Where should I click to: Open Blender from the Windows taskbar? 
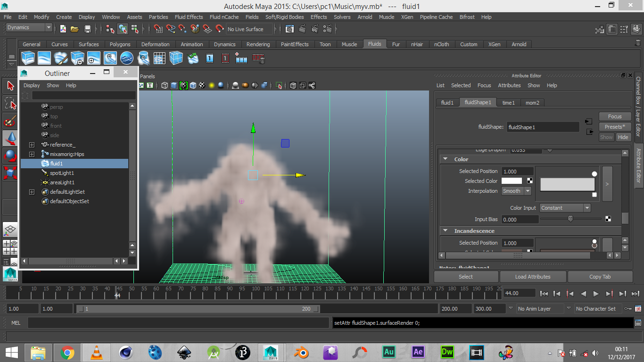click(302, 352)
